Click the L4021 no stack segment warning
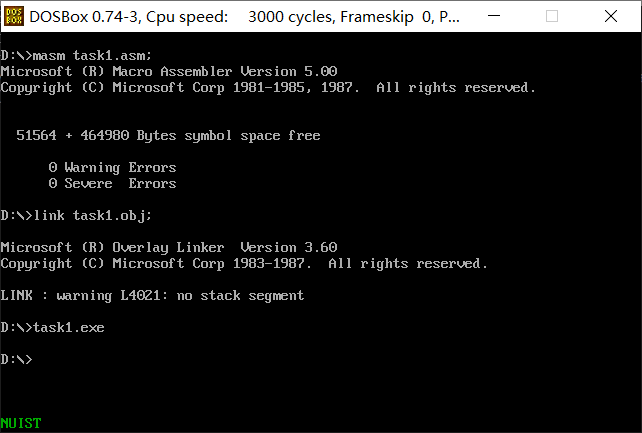The width and height of the screenshot is (642, 433). pyautogui.click(x=152, y=295)
